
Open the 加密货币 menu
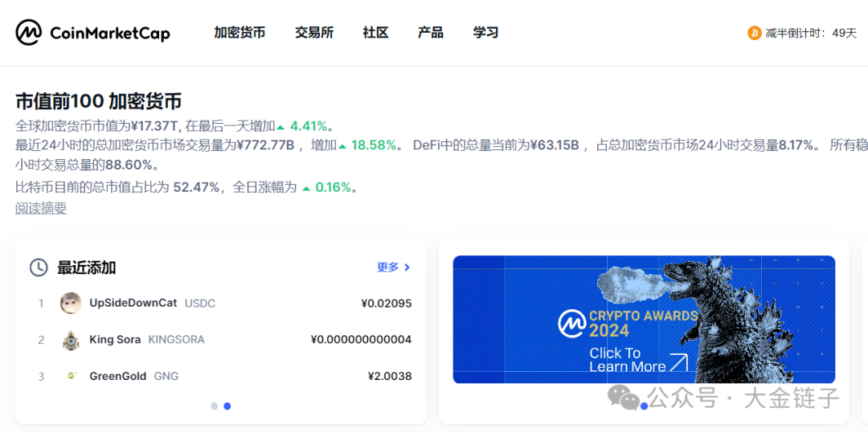[240, 32]
